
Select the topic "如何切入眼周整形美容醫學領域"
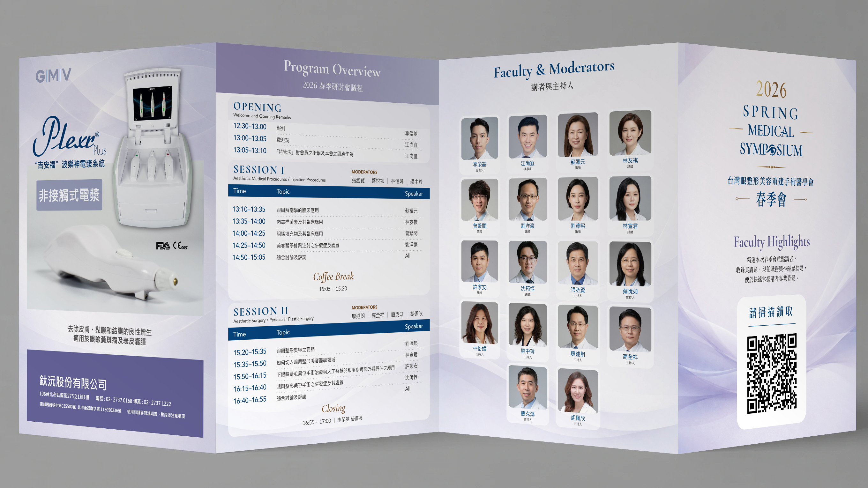click(x=306, y=361)
